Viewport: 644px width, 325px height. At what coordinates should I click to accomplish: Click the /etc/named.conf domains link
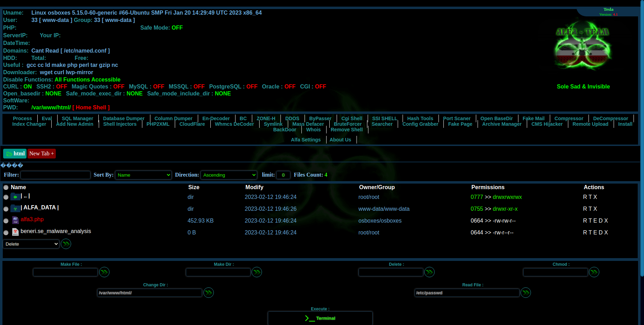point(85,51)
